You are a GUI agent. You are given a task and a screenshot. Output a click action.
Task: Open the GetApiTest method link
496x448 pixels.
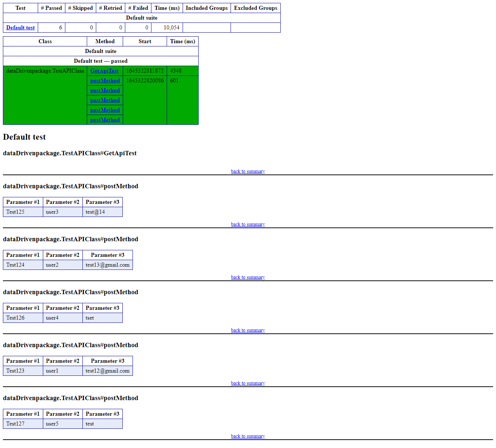pyautogui.click(x=104, y=71)
